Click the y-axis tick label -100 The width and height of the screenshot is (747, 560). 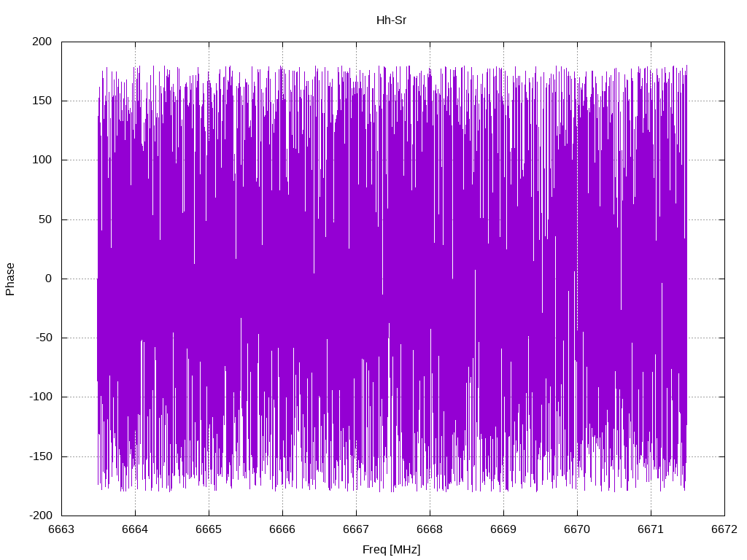coord(41,397)
